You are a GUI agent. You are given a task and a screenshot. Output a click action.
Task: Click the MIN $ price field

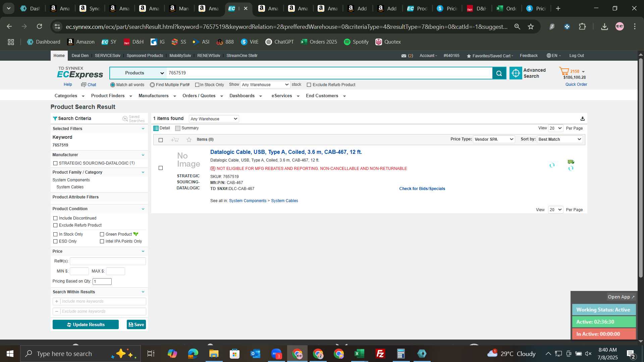(79, 271)
